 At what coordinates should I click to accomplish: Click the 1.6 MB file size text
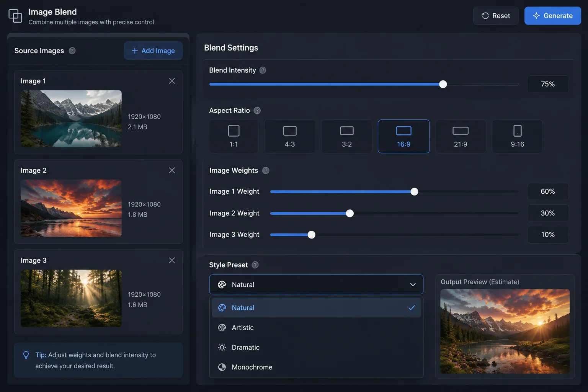click(x=137, y=305)
